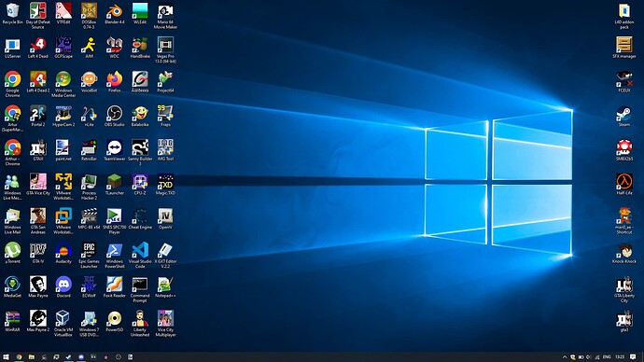Open the GCFScape desktop icon
Viewport: 644px width, 362px height.
[63, 48]
